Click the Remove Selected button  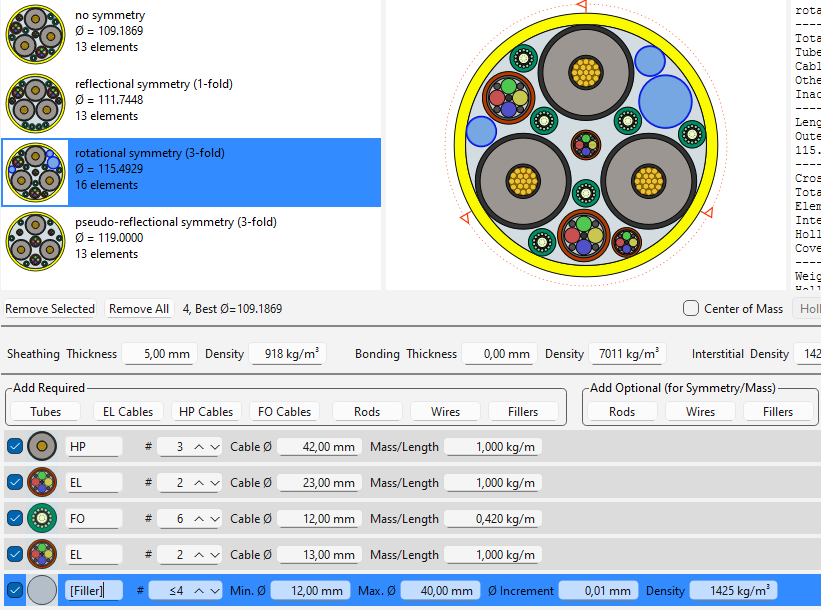[x=50, y=309]
